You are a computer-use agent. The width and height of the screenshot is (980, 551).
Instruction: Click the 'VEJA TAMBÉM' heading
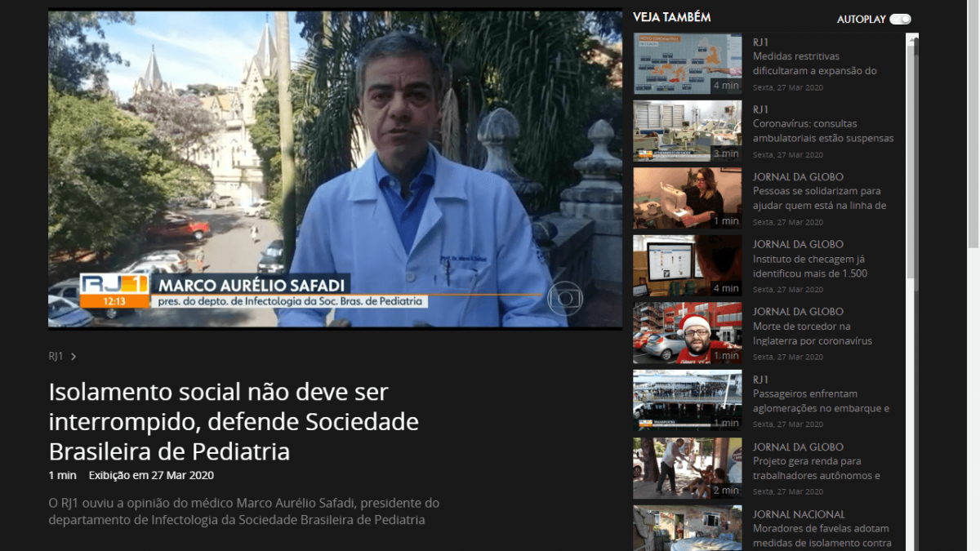672,17
